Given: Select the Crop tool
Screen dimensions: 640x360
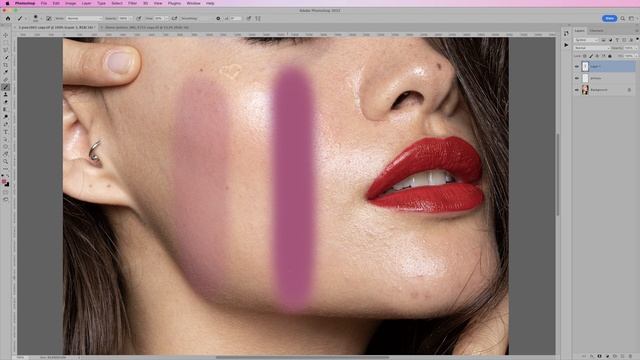Looking at the screenshot, I should 6,65.
